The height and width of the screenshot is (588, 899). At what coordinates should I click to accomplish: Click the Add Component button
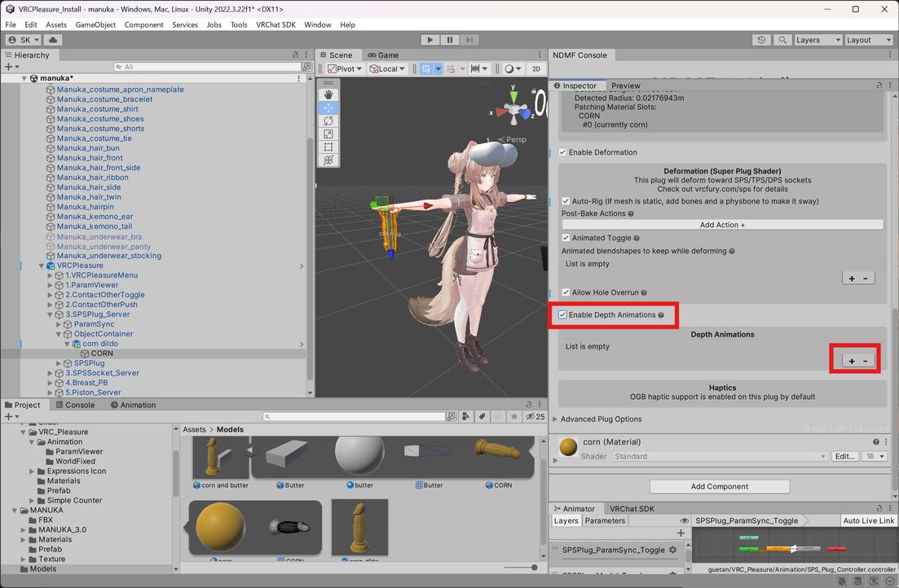point(720,486)
